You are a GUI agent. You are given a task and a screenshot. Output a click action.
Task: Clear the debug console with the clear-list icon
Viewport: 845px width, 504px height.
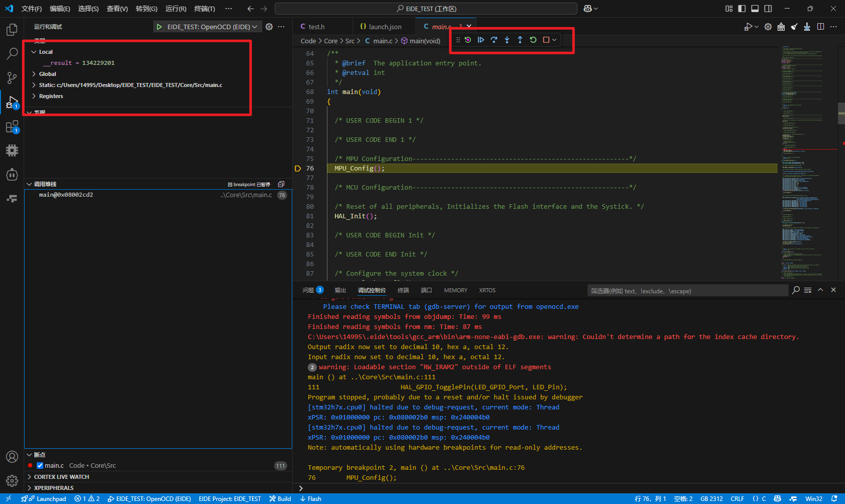808,290
